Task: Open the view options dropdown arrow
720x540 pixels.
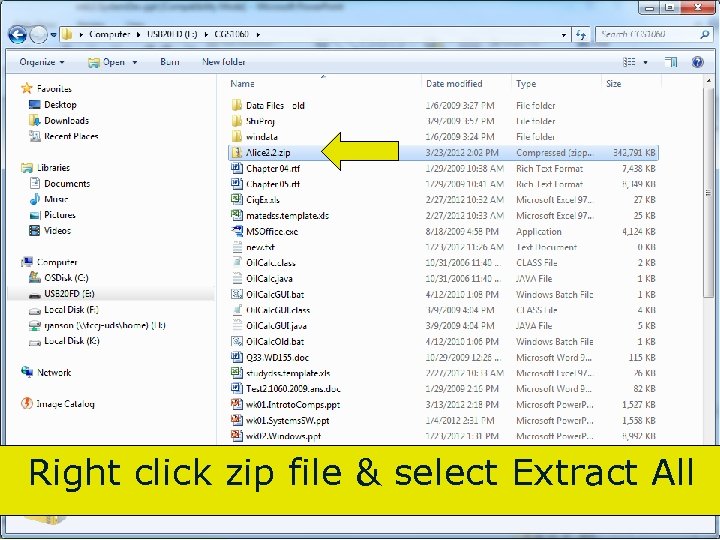Action: [x=645, y=62]
